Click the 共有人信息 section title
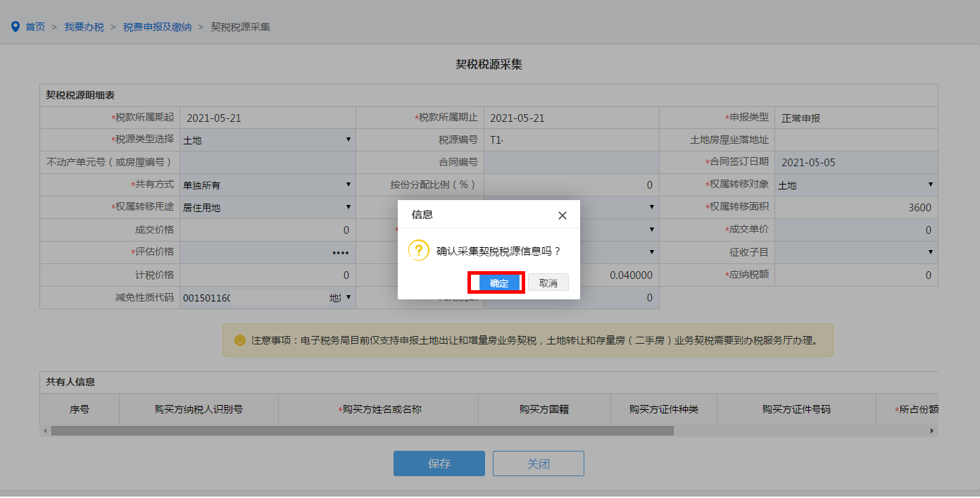The height and width of the screenshot is (498, 980). point(71,382)
